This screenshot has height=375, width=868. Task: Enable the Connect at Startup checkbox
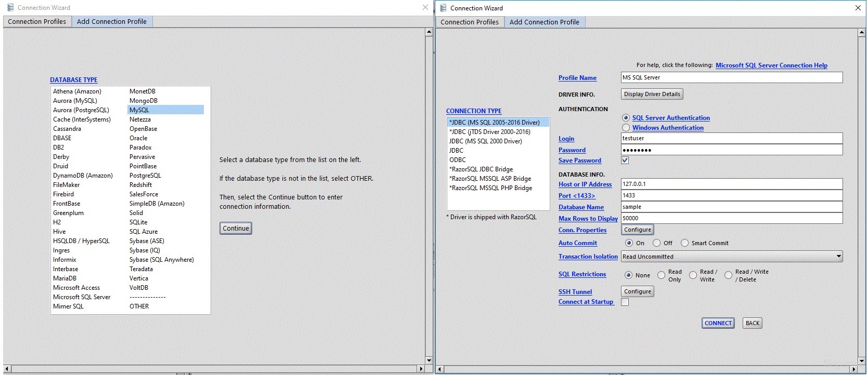pos(625,302)
